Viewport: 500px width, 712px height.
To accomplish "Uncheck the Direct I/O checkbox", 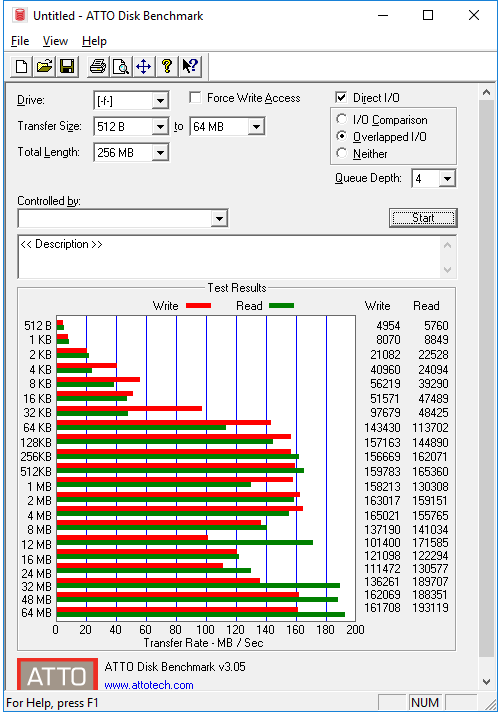I will click(x=341, y=97).
